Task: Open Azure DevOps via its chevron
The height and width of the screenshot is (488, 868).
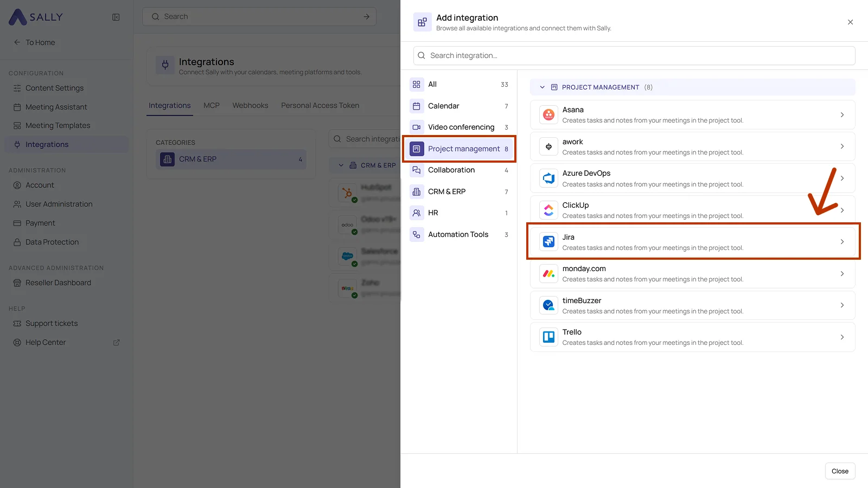Action: tap(842, 178)
